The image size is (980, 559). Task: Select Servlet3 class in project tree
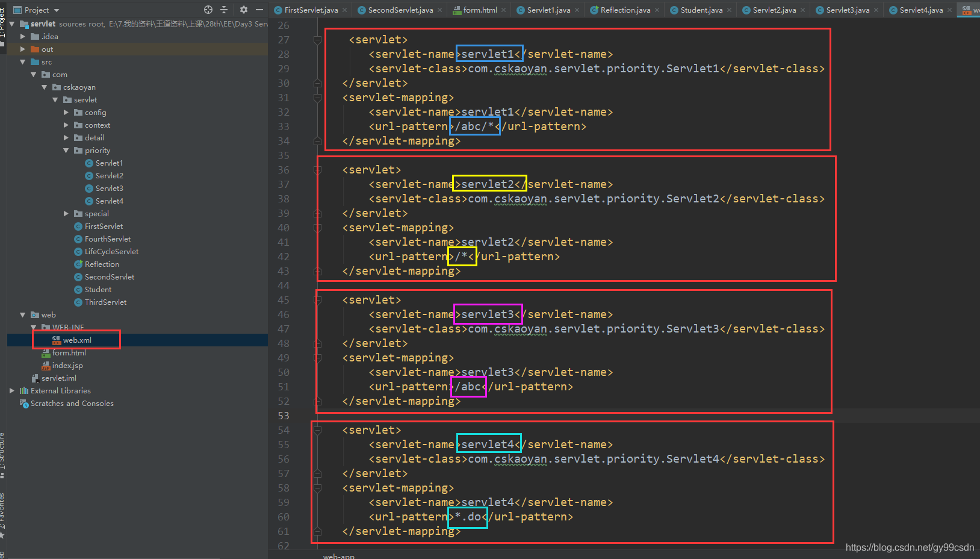point(109,189)
